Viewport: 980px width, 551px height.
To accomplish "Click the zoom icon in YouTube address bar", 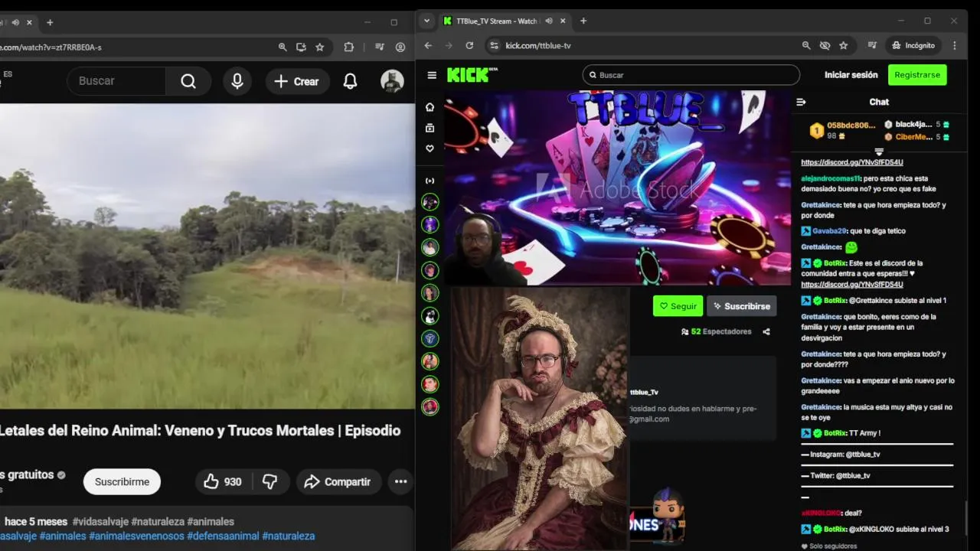I will 283,47.
